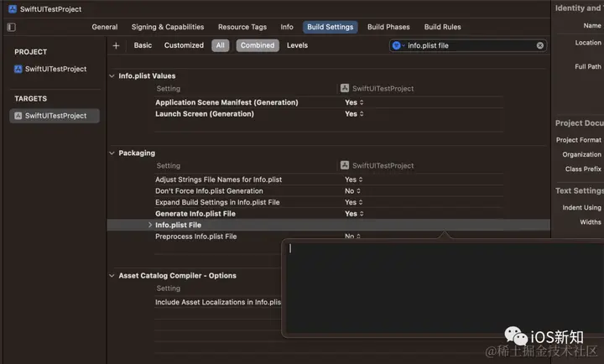The height and width of the screenshot is (364, 604).
Task: Expand the Info.plist File setting row
Action: point(150,225)
